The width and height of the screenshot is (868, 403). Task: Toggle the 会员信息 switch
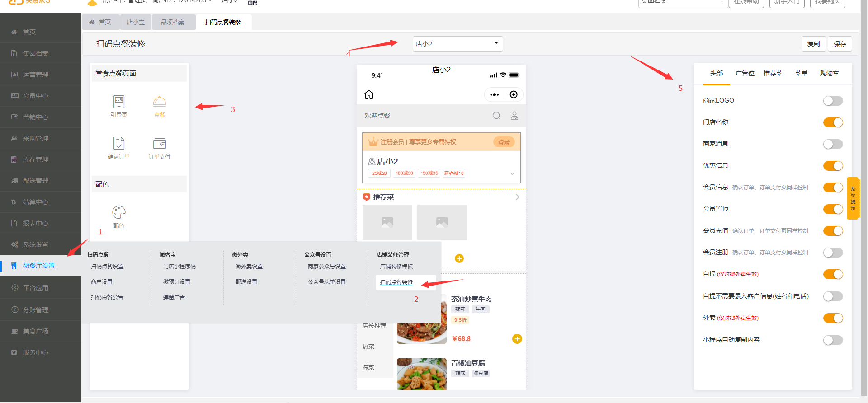833,187
